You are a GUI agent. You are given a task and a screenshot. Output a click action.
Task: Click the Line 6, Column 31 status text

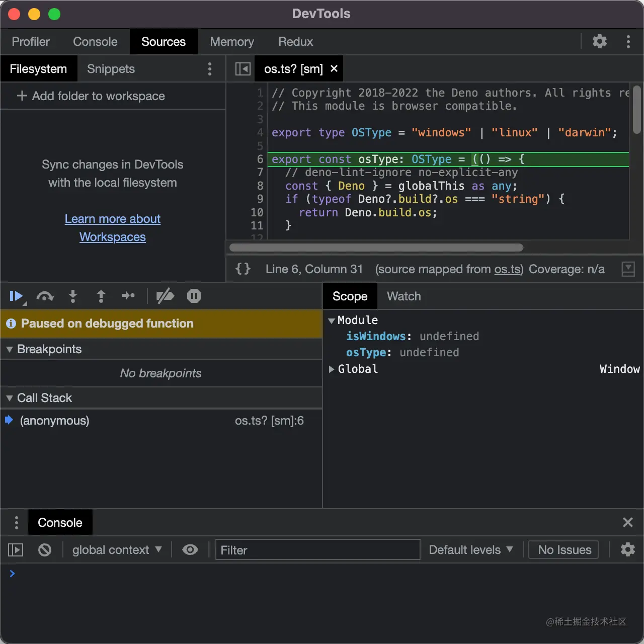click(314, 269)
